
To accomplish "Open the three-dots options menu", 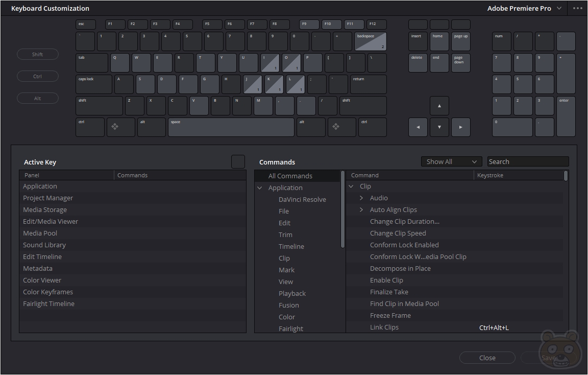I will click(577, 8).
